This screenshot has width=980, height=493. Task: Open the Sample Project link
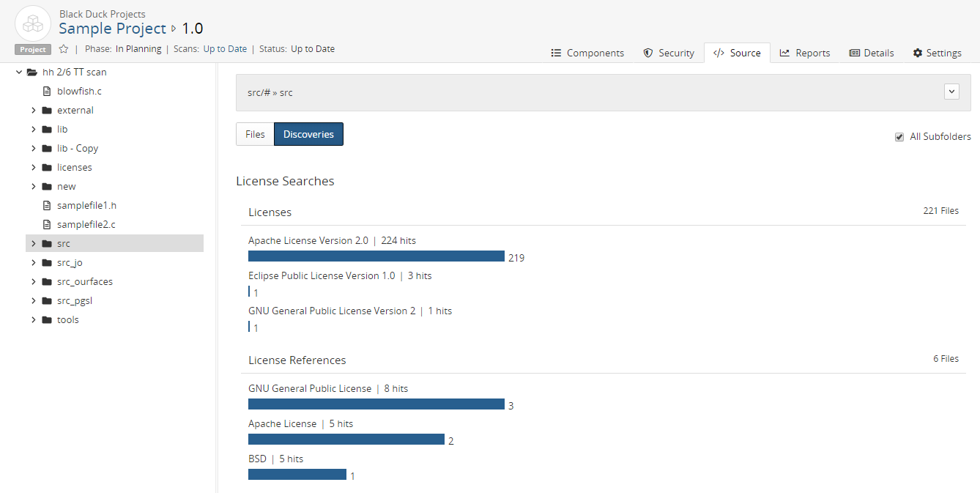[x=112, y=29]
